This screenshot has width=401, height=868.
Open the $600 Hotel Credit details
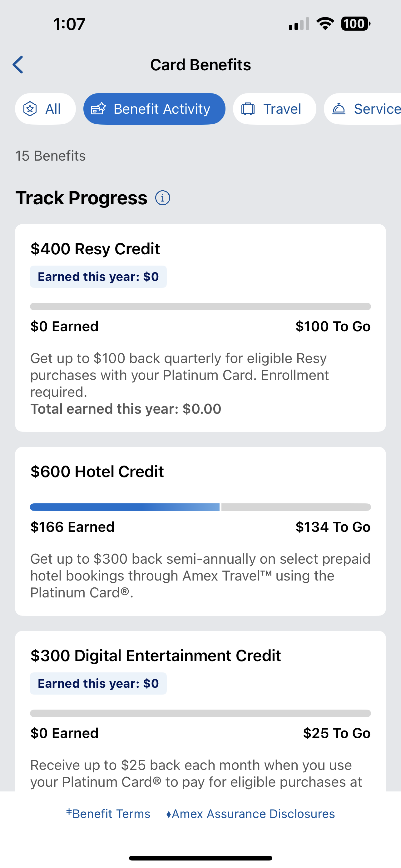tap(97, 471)
